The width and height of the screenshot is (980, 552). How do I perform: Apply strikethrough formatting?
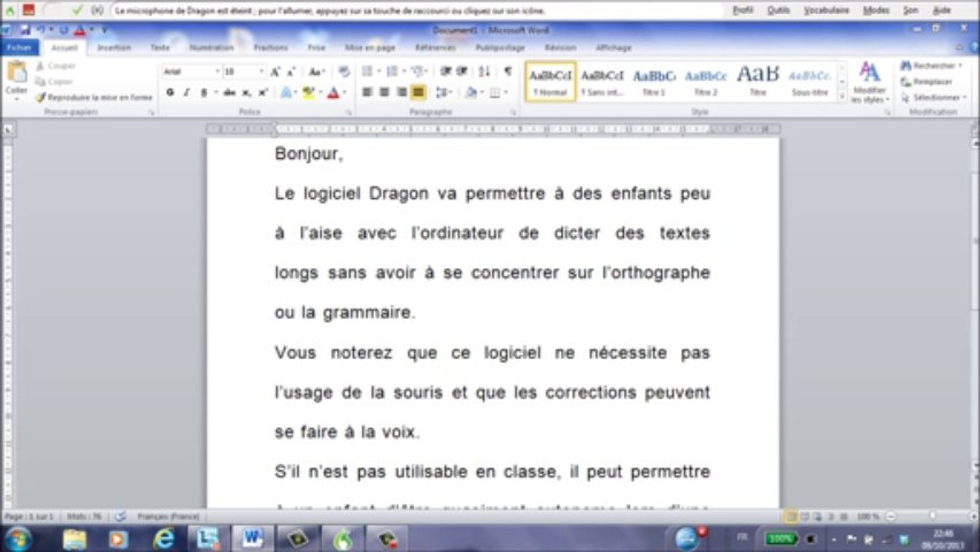point(229,93)
